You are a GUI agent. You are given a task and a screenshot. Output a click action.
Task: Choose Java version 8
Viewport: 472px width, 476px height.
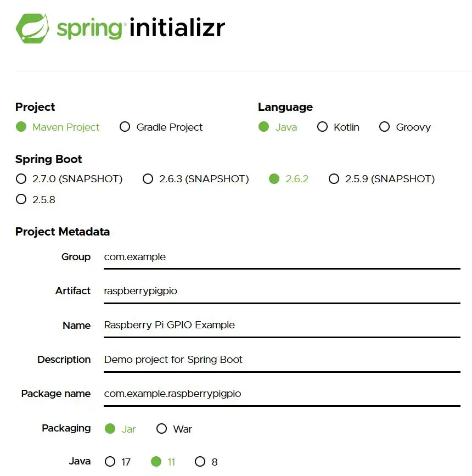point(200,462)
